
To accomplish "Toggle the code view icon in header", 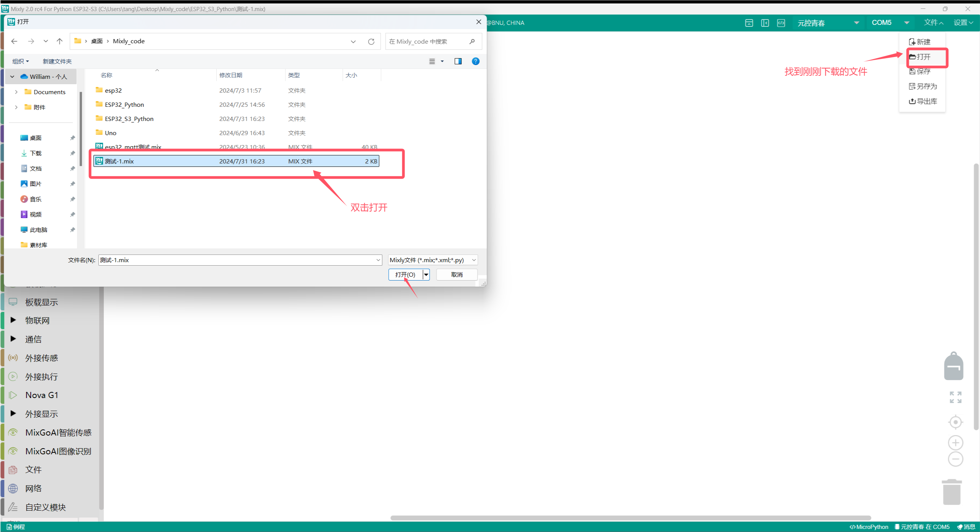I will coord(781,23).
